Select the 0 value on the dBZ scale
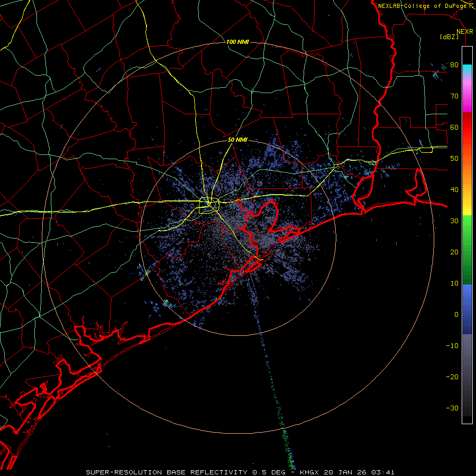The image size is (476, 476). 456,315
